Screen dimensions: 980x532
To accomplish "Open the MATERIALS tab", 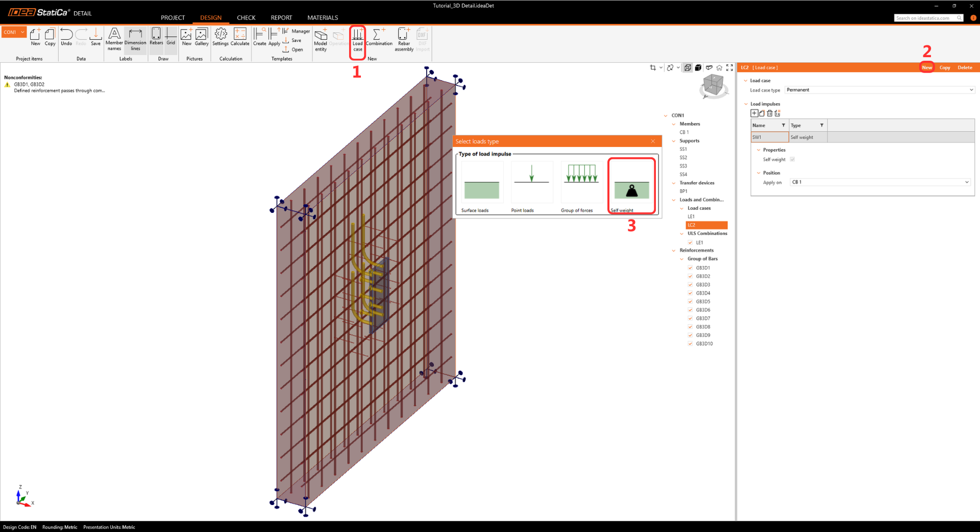I will [x=323, y=18].
